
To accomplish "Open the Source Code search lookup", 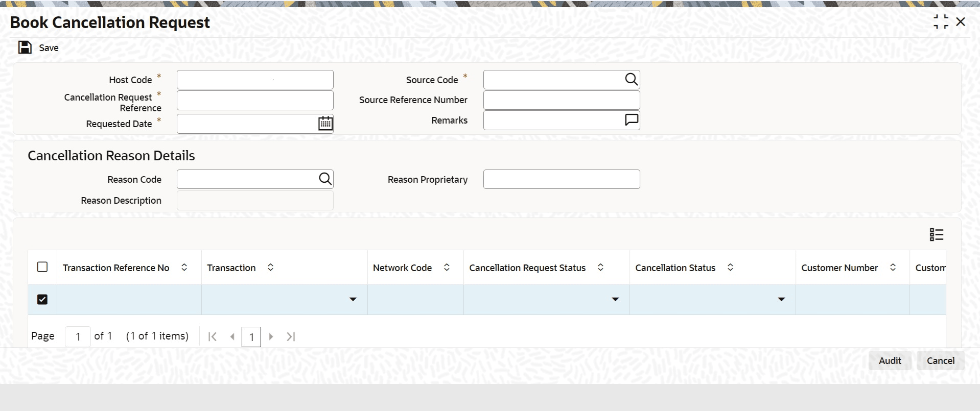I will coord(631,79).
